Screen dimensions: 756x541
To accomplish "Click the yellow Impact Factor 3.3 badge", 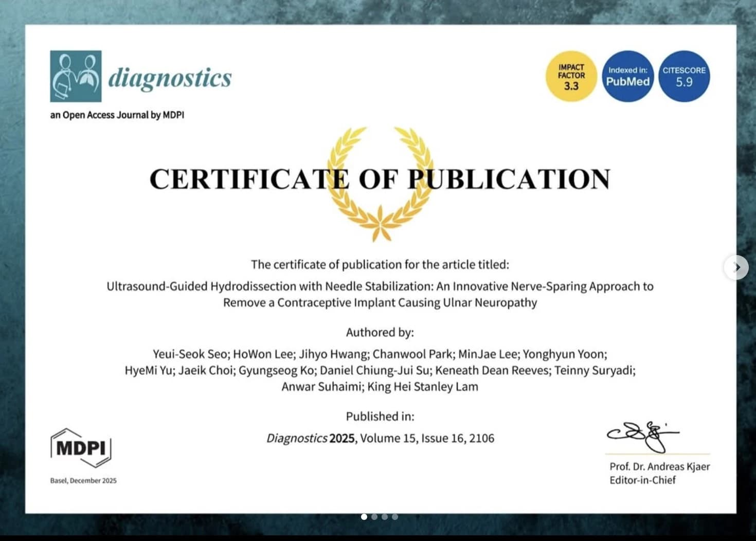I will coord(571,76).
